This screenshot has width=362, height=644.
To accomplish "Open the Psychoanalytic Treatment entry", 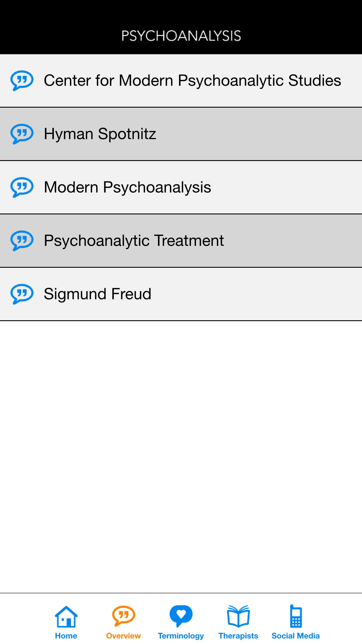I will pyautogui.click(x=181, y=240).
